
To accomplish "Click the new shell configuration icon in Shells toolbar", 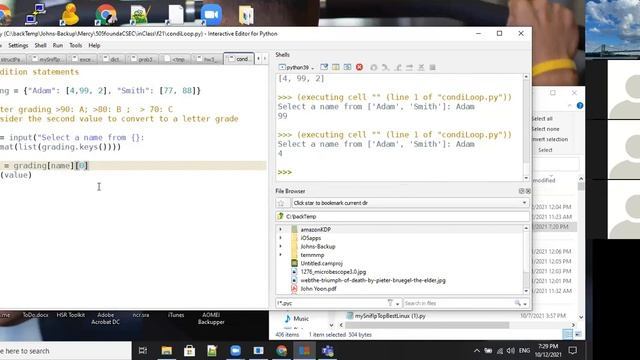I will click(x=324, y=67).
